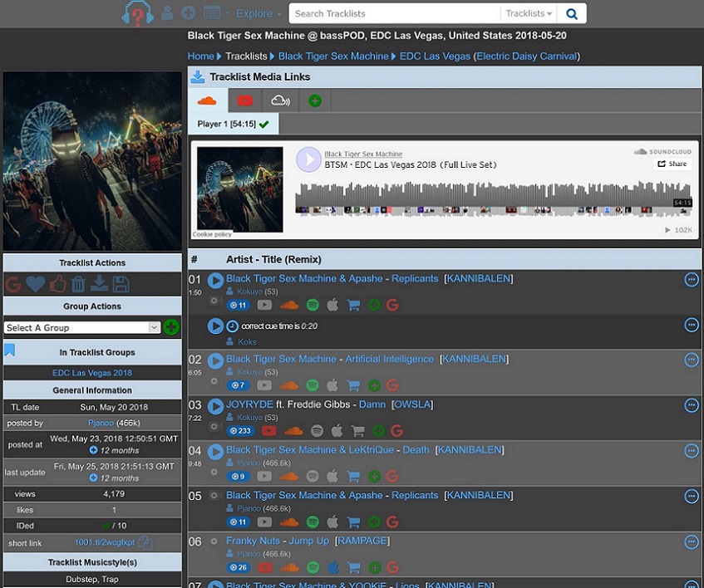This screenshot has height=588, width=704.
Task: Open the Explore dropdown menu
Action: pos(258,13)
